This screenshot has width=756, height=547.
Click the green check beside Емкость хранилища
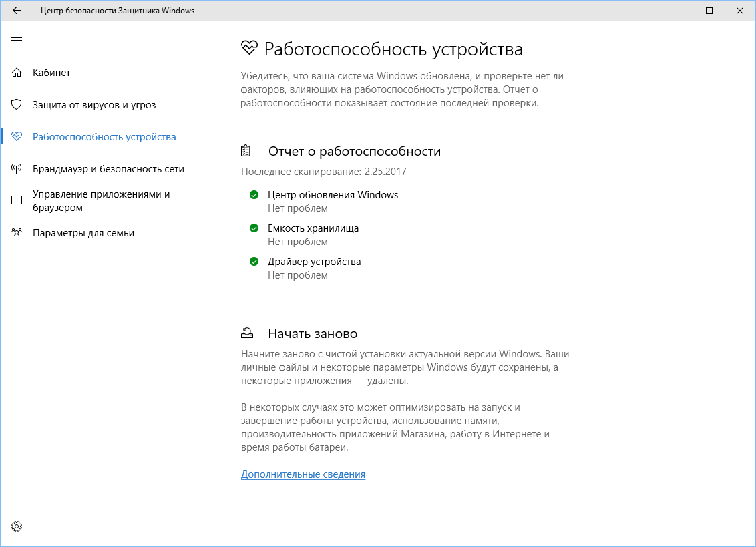click(x=254, y=228)
